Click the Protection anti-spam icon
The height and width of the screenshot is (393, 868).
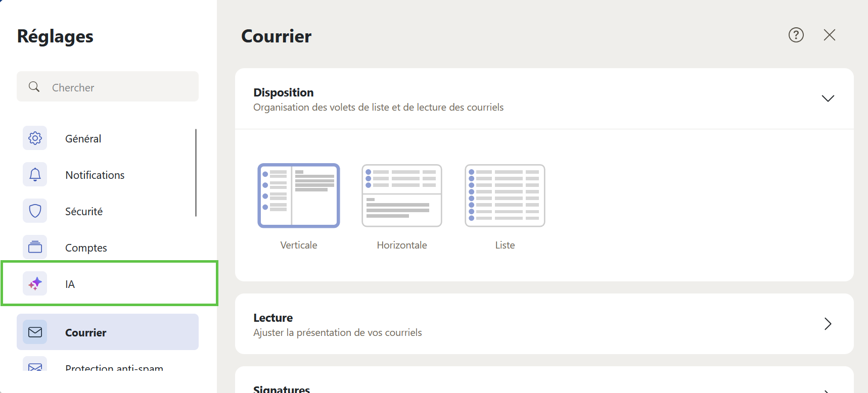(x=35, y=366)
